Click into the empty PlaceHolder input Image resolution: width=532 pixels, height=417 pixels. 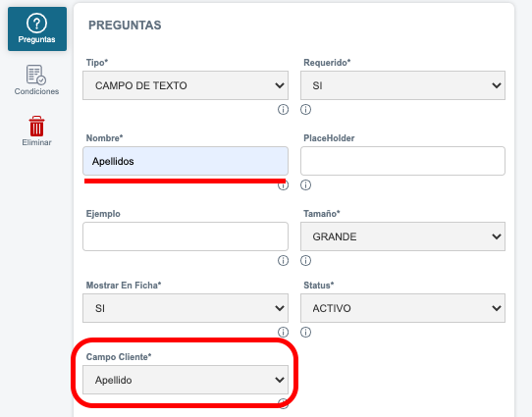coord(402,161)
